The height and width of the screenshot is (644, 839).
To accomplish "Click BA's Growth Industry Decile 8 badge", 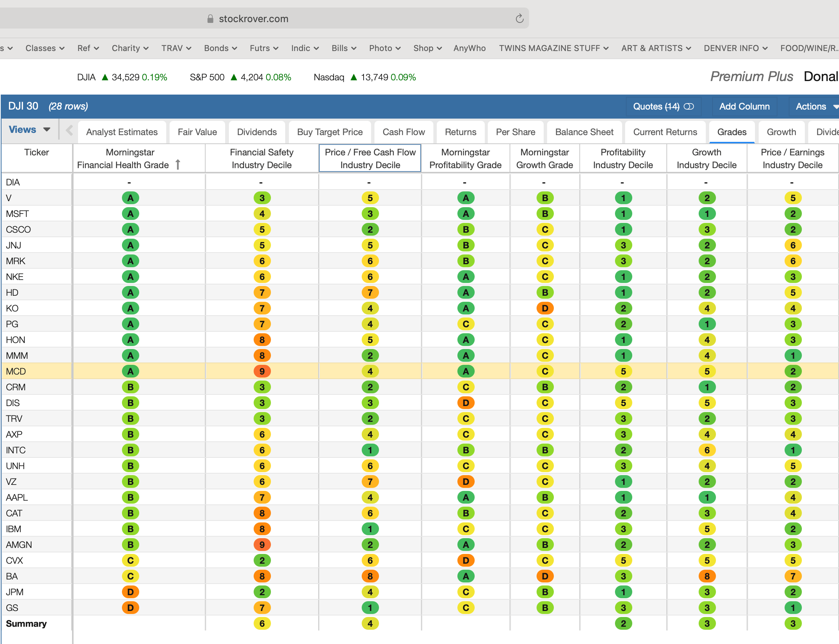I will click(707, 576).
